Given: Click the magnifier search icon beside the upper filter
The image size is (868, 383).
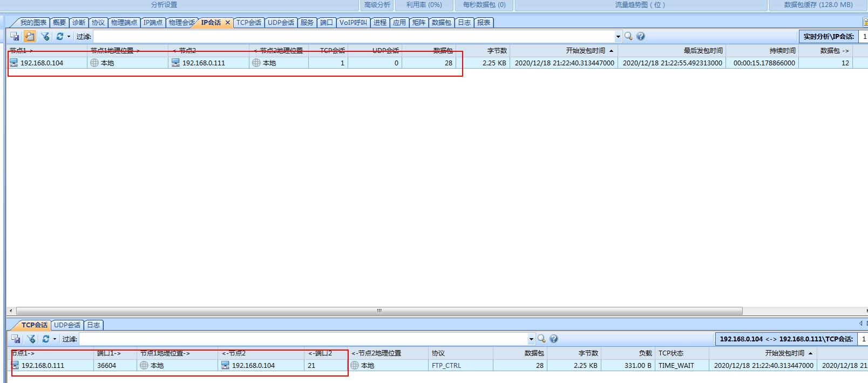Looking at the screenshot, I should point(628,36).
